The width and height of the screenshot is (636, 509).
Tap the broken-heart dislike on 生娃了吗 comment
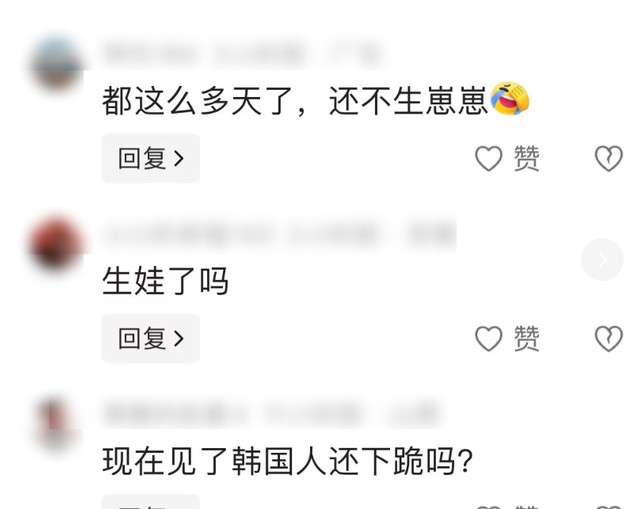[x=608, y=338]
